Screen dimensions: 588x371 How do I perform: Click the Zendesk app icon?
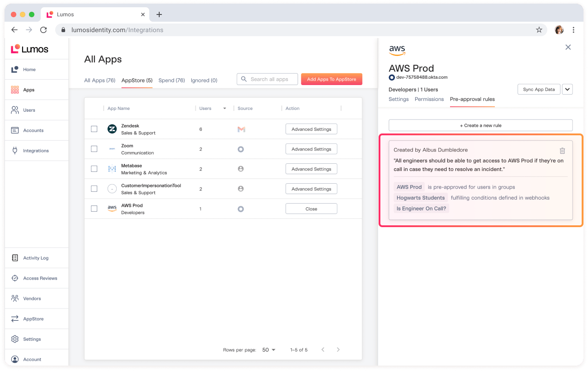pos(112,129)
